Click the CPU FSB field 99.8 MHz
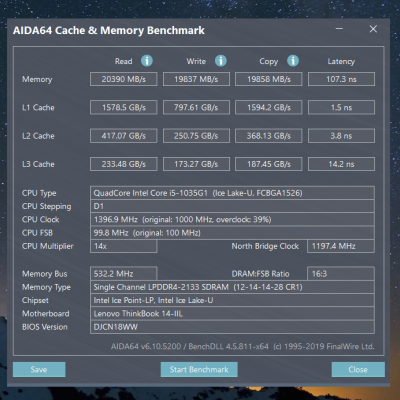 232,233
